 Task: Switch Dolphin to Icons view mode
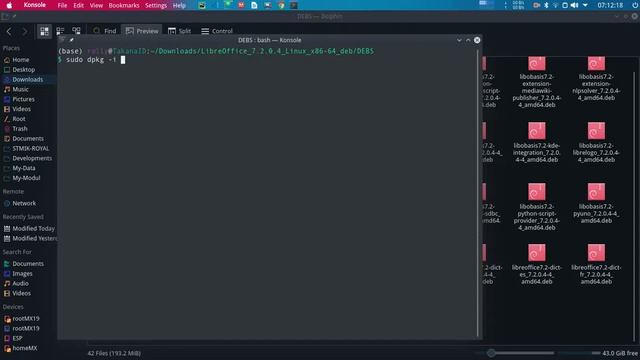[44, 31]
